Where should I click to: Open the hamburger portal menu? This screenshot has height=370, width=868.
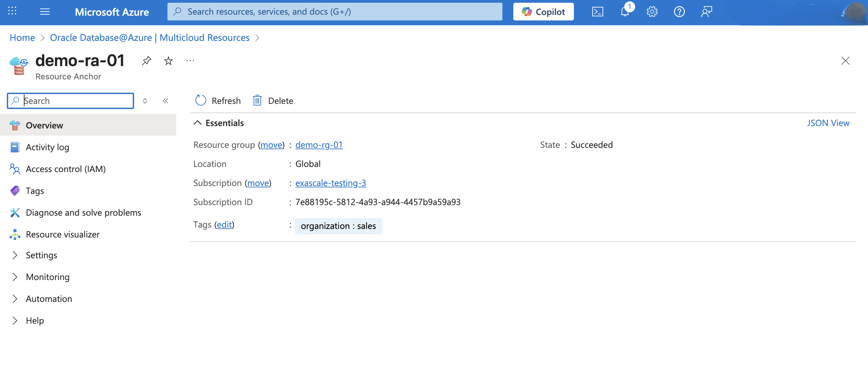point(45,12)
